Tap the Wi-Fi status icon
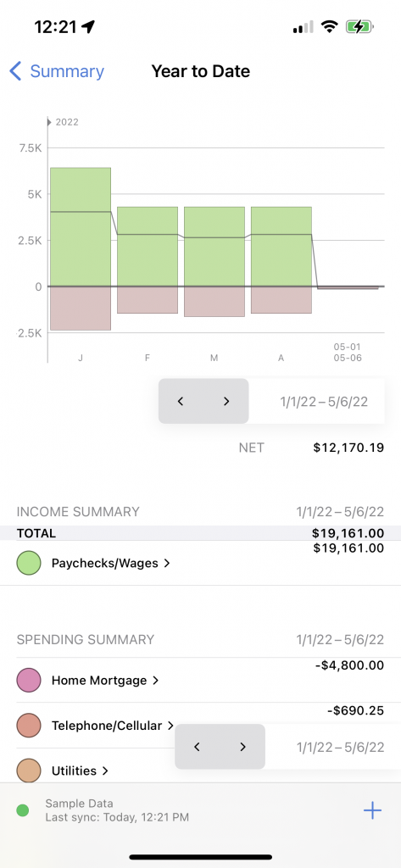Screen dimensions: 401x868 pos(330,26)
